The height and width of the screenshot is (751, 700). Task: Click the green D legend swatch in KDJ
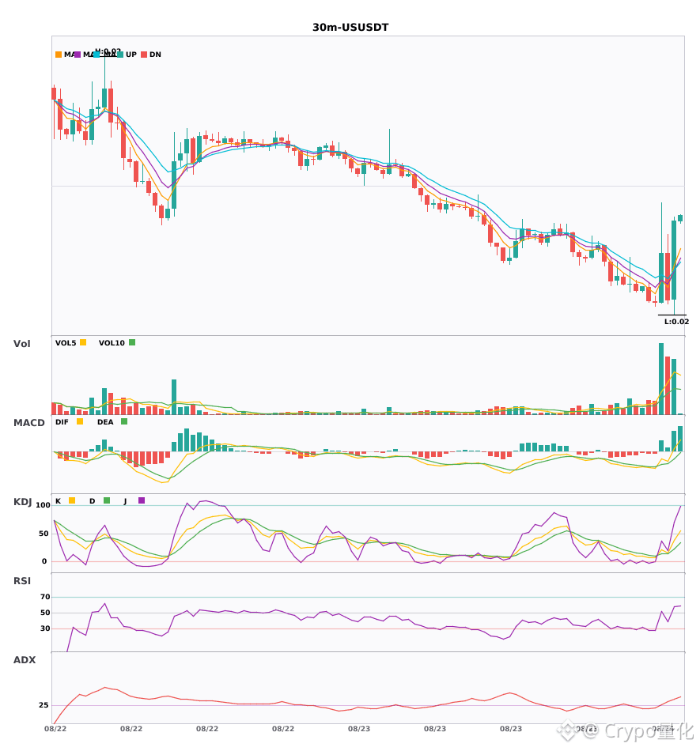click(x=107, y=500)
